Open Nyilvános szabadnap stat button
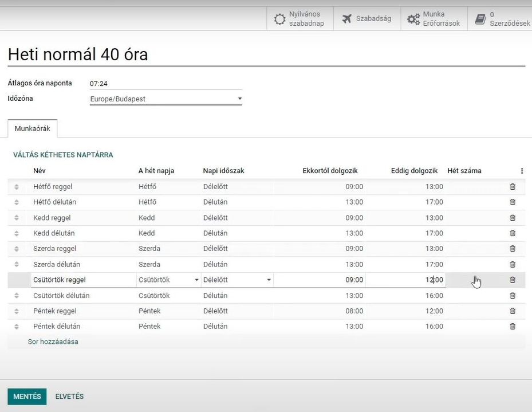532x412 pixels. coord(300,19)
